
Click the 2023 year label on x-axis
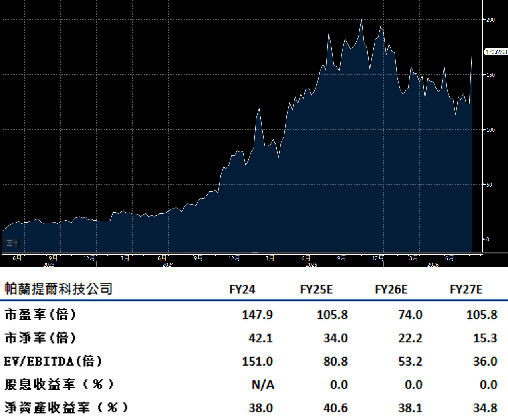click(49, 265)
